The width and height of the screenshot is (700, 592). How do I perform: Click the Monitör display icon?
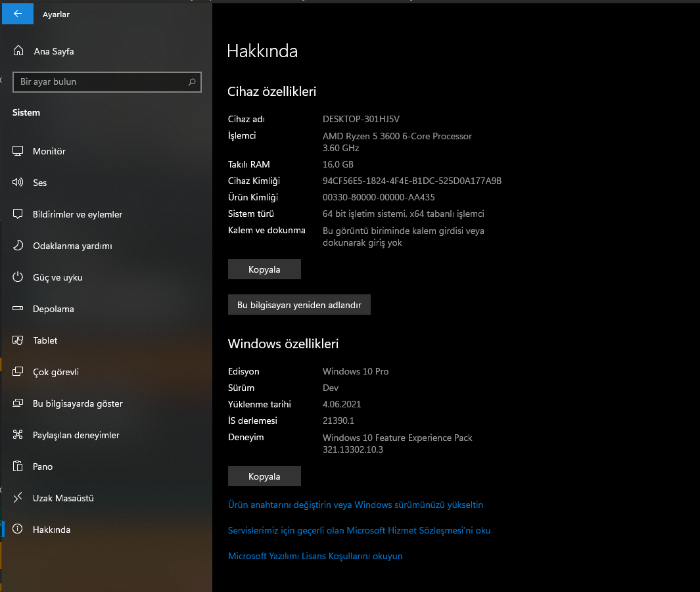point(18,151)
